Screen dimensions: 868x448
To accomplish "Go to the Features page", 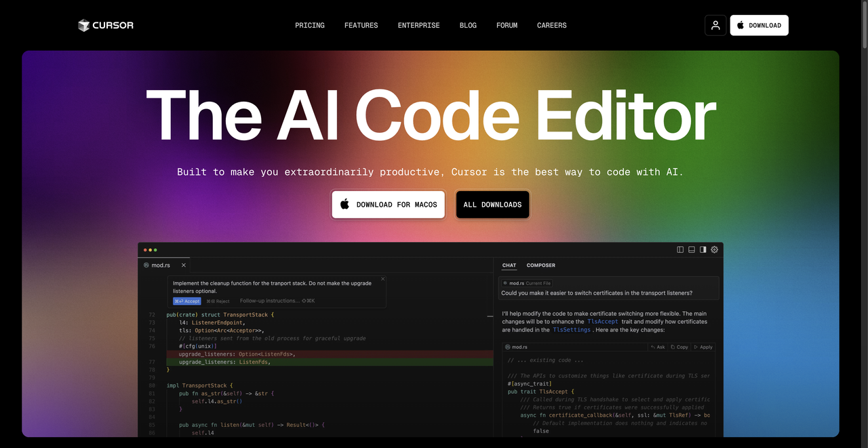I will pos(361,25).
